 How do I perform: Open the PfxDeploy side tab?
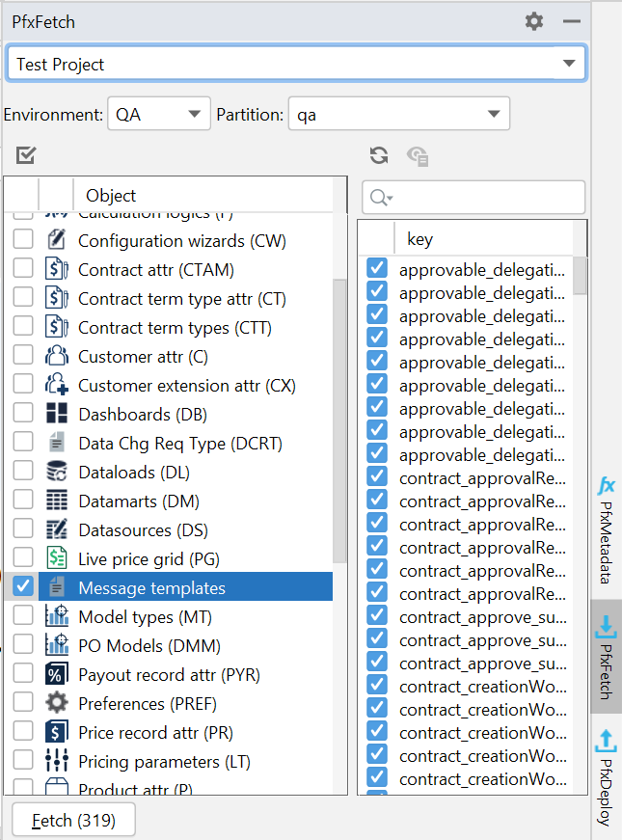click(x=606, y=778)
